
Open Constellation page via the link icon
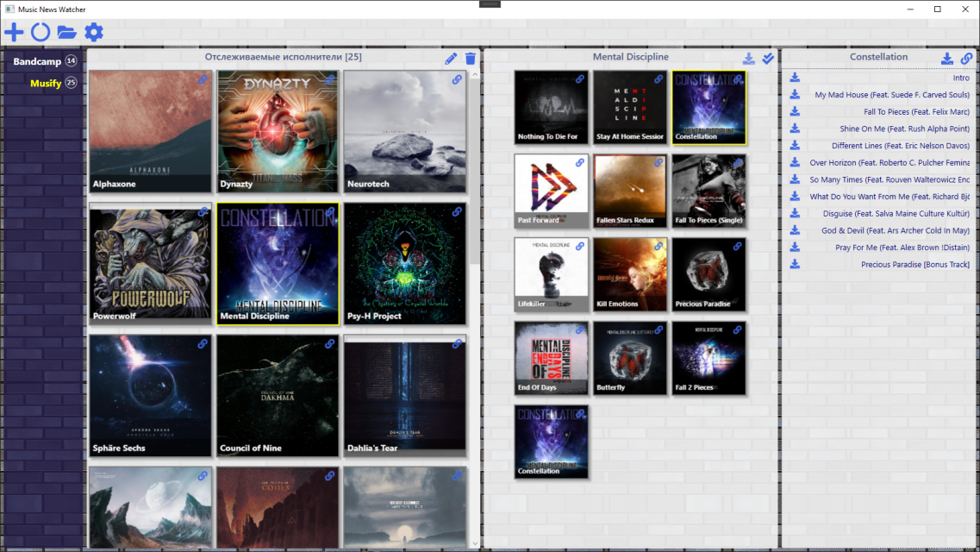[x=966, y=57]
